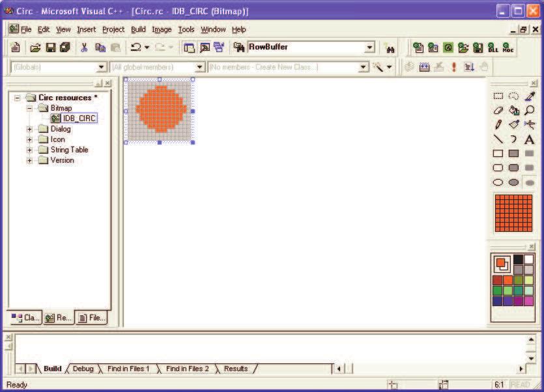The height and width of the screenshot is (392, 544).
Task: Select the Curve tool
Action: (514, 139)
